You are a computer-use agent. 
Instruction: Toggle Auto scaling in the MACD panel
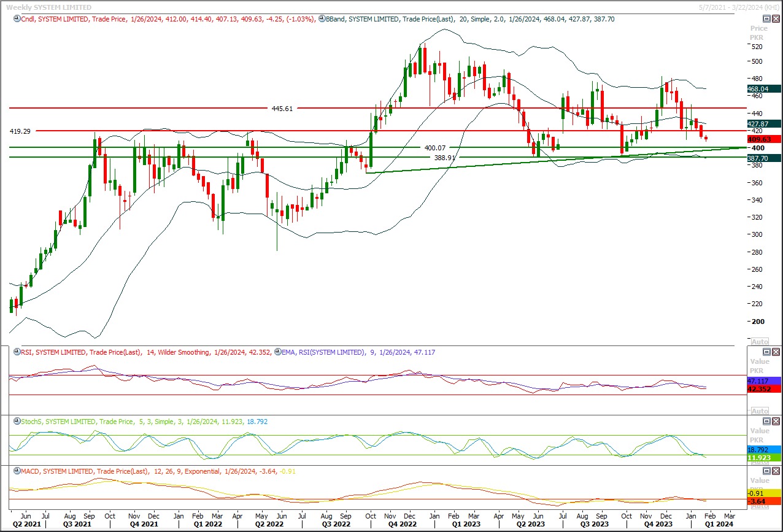[760, 505]
